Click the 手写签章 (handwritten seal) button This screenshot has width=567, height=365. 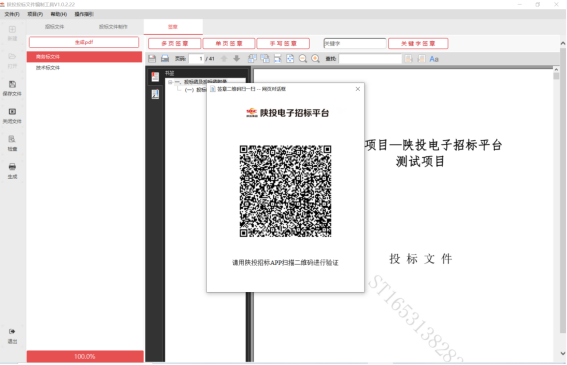click(x=283, y=43)
